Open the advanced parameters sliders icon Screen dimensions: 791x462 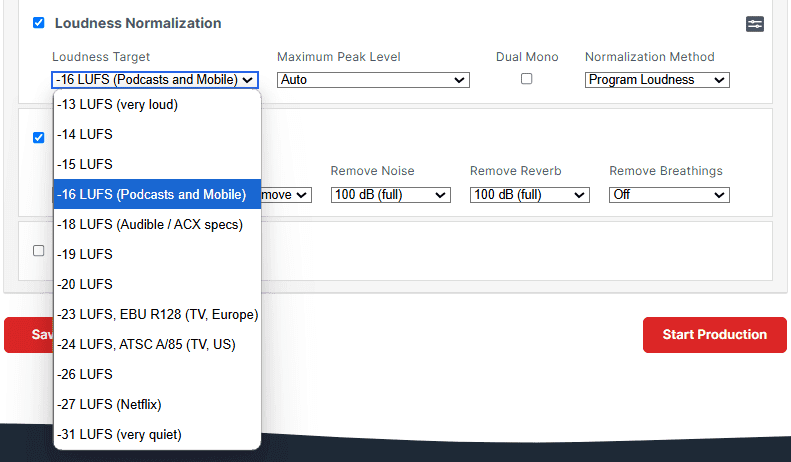tap(755, 24)
